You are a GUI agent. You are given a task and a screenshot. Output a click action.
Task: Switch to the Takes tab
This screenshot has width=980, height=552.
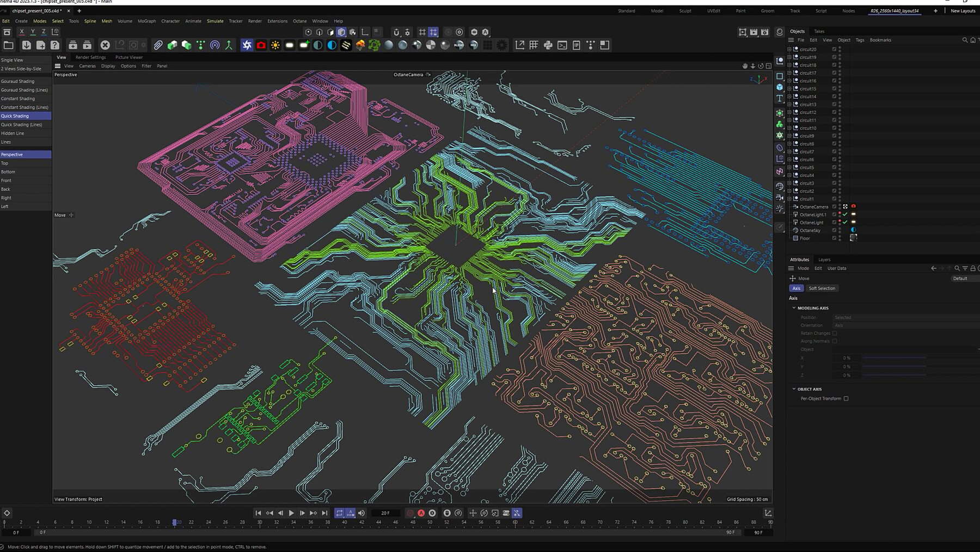[x=819, y=31]
